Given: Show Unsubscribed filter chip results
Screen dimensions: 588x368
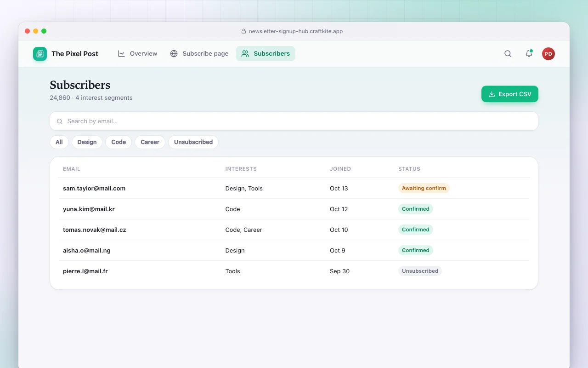Looking at the screenshot, I should click(193, 142).
